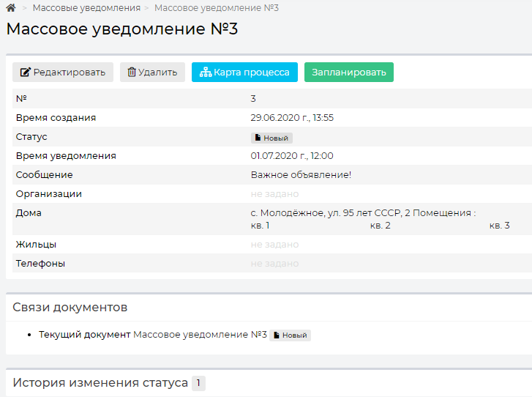Click the Редактировать button
Viewport: 532px width, 397px height.
[63, 72]
